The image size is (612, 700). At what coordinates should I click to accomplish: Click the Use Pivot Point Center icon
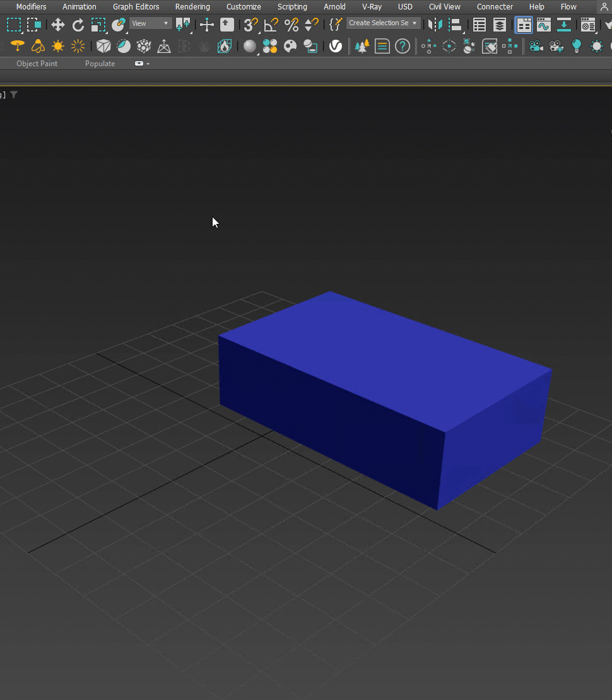[x=183, y=25]
